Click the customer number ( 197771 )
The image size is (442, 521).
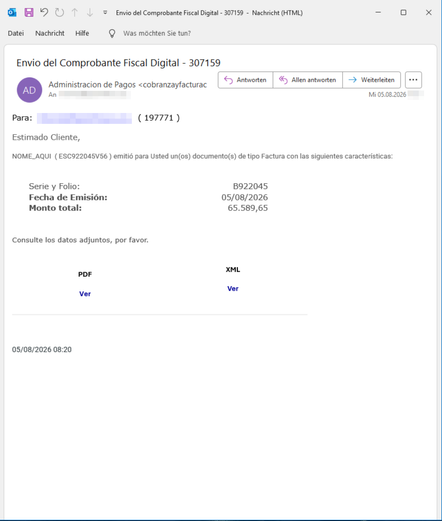point(159,118)
